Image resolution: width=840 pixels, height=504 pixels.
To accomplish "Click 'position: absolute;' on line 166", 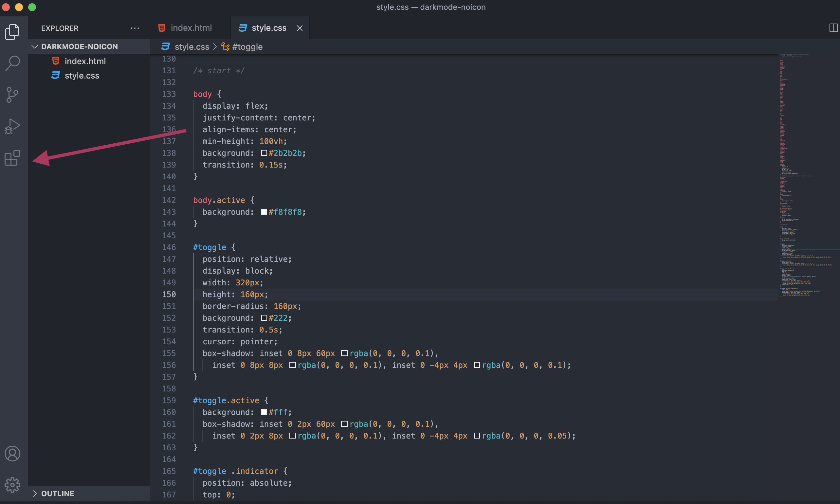I will [x=247, y=483].
